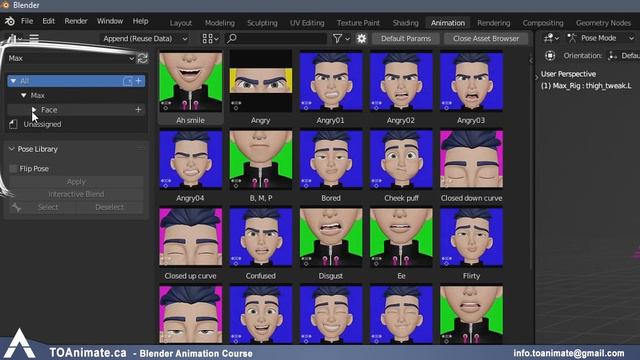
Task: Open the display mode grid dropdown
Action: click(x=210, y=39)
